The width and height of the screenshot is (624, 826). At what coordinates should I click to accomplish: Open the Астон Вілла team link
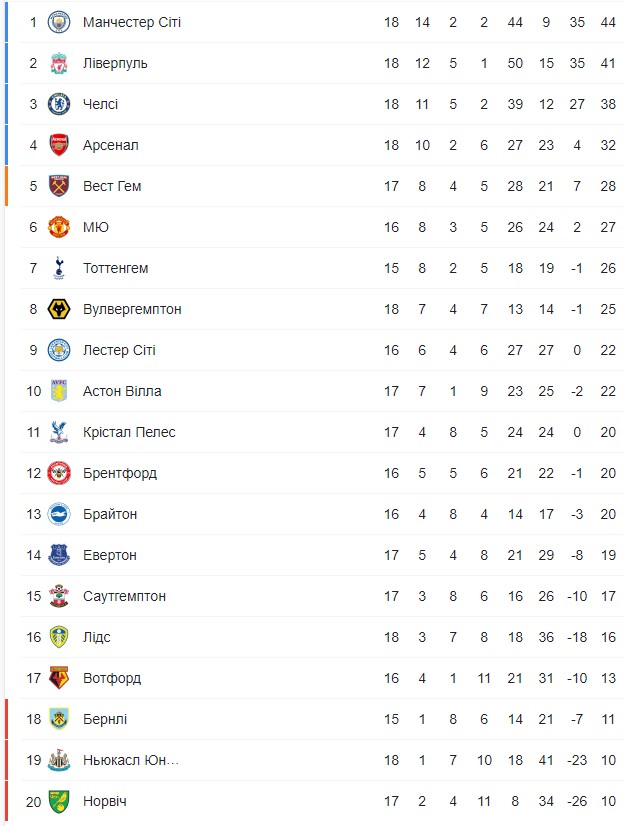[x=122, y=391]
